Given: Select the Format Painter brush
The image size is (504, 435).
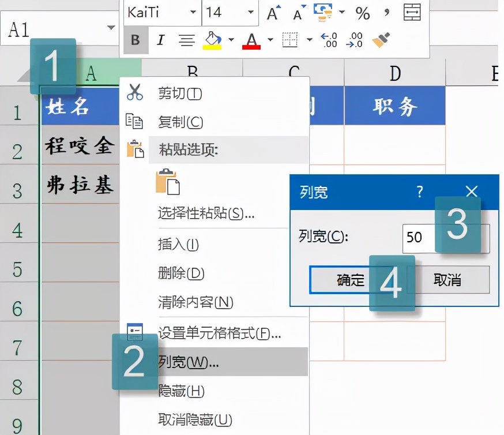Looking at the screenshot, I should (x=381, y=40).
